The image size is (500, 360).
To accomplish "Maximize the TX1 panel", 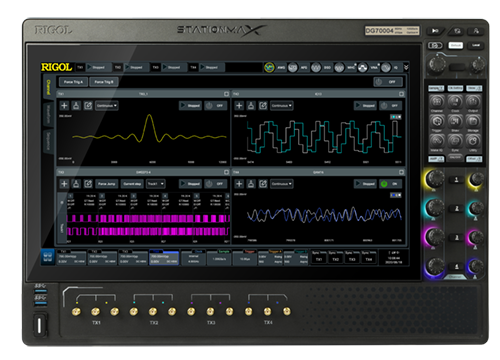I will (x=226, y=94).
